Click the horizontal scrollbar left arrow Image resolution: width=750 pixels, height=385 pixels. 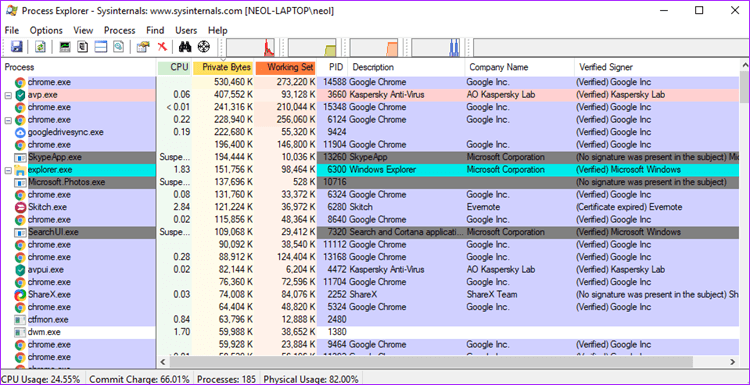(x=162, y=362)
